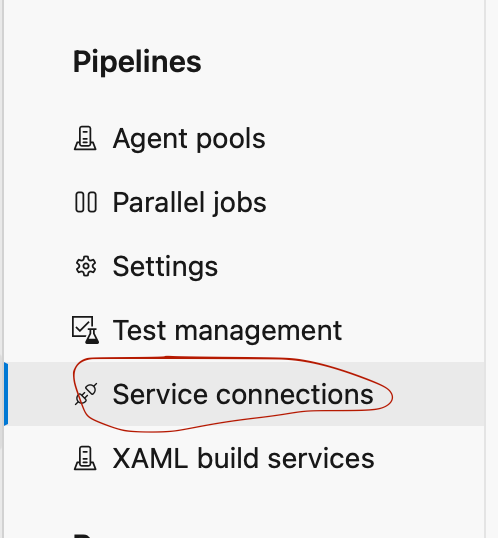This screenshot has width=498, height=538.
Task: Click the Settings gear icon
Action: (86, 266)
